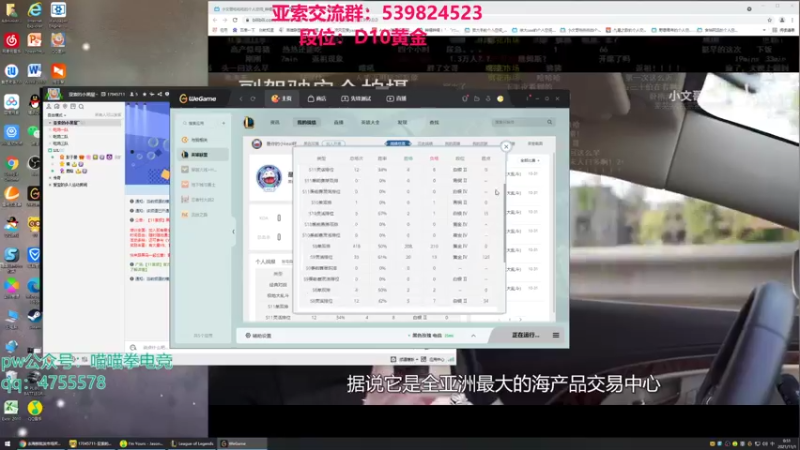Click the yellow user avatar in WeGame title bar
This screenshot has height=450, width=800.
point(500,98)
